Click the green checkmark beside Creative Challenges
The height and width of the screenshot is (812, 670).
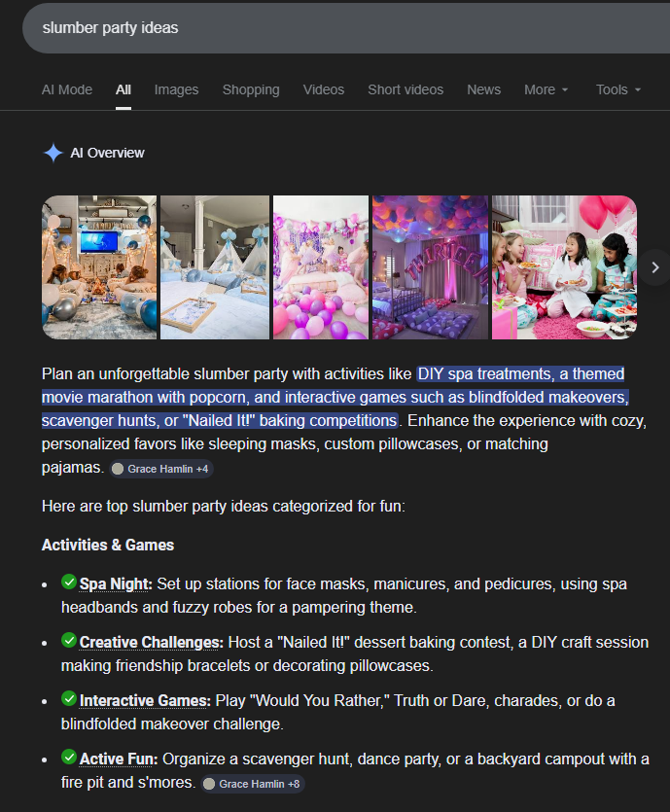coord(69,640)
